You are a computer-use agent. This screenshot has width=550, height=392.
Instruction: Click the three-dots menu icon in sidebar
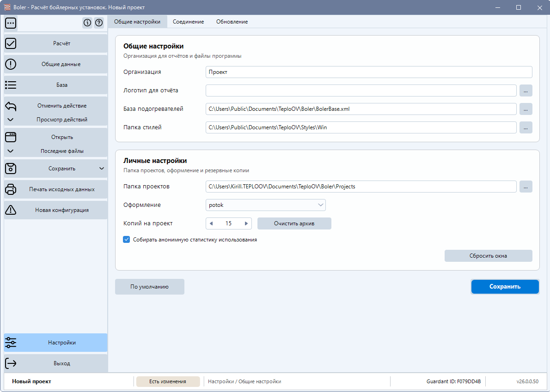pos(11,23)
